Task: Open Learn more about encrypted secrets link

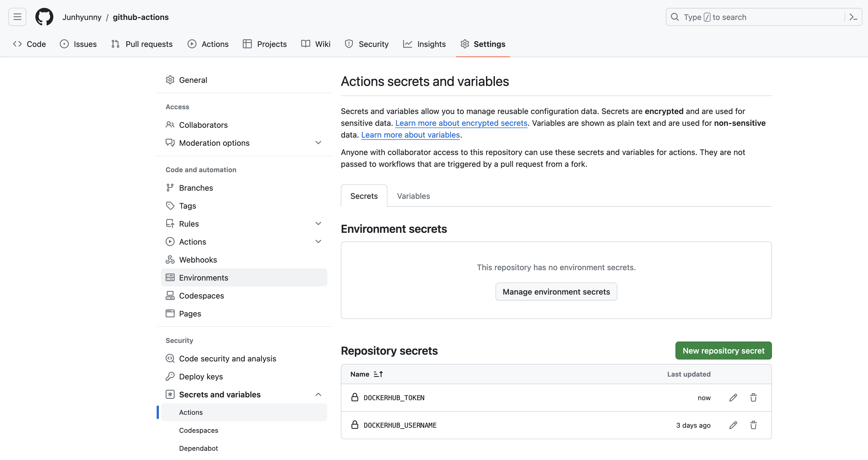Action: coord(461,123)
